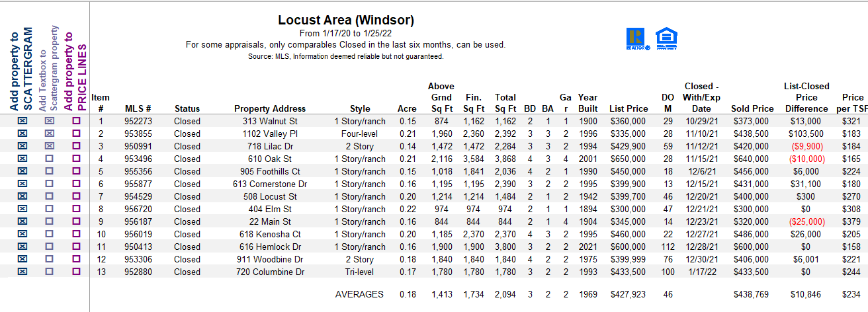The height and width of the screenshot is (312, 868).
Task: Uncheck Scattergram box for 313 Walnut St
Action: pos(22,121)
